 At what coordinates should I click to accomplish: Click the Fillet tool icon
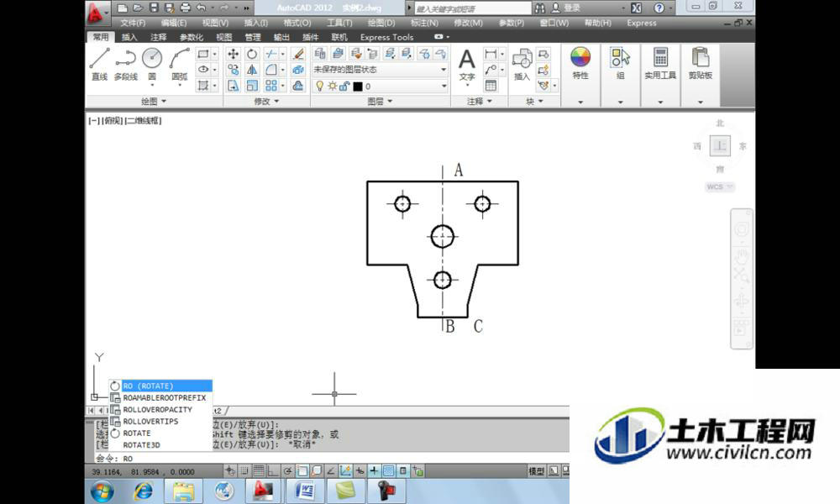tap(271, 70)
